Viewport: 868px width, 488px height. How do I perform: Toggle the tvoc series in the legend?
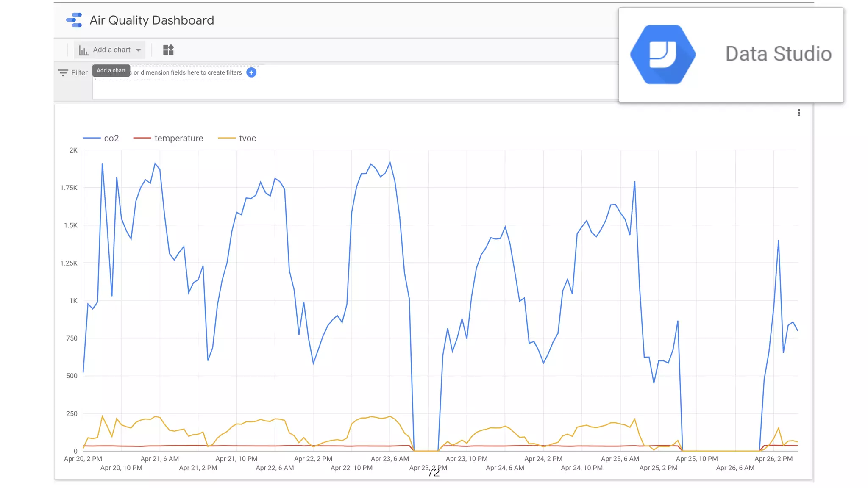pos(248,139)
